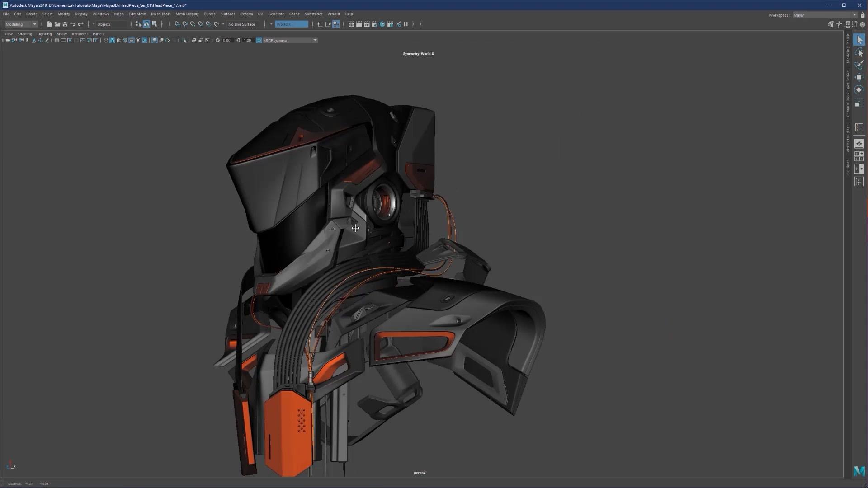Switch to four view layout
Screen dimensions: 868x488
click(x=859, y=156)
